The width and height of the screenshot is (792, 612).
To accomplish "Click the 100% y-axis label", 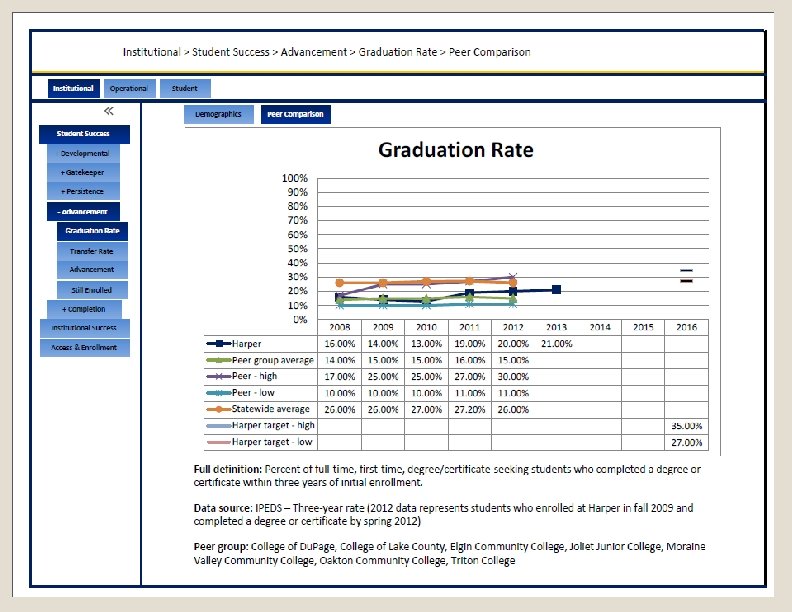I will coord(294,178).
